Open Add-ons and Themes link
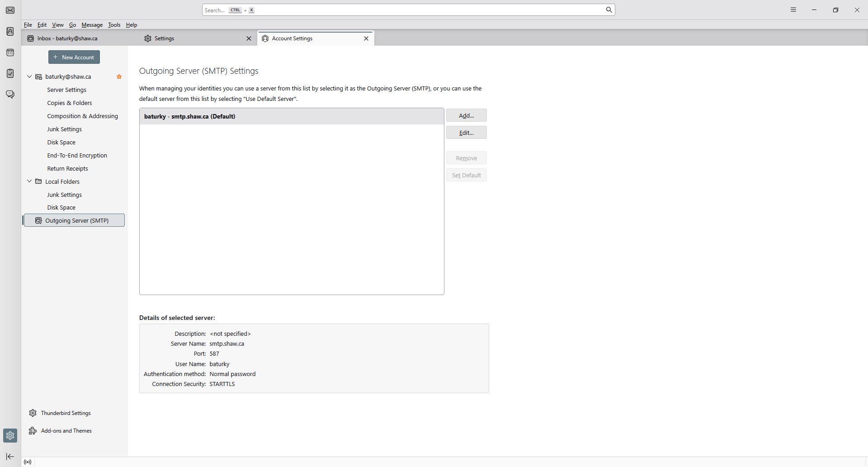 [x=61, y=431]
